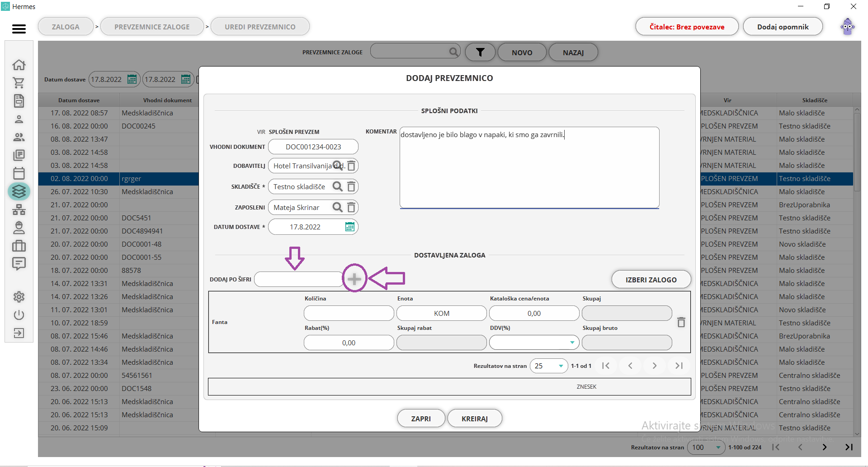Click the Rabat(%) field
Screen dimensions: 868x467
click(349, 343)
